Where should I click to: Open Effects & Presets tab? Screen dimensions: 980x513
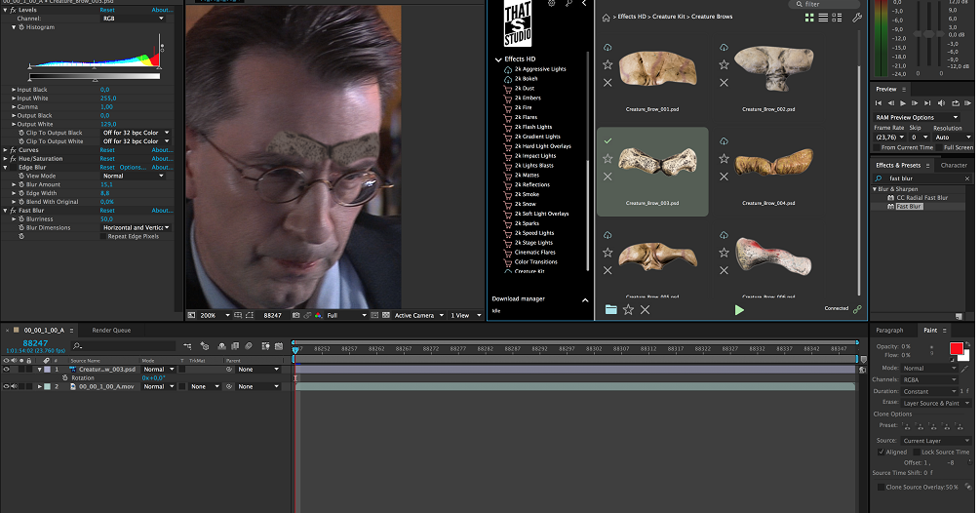[898, 166]
